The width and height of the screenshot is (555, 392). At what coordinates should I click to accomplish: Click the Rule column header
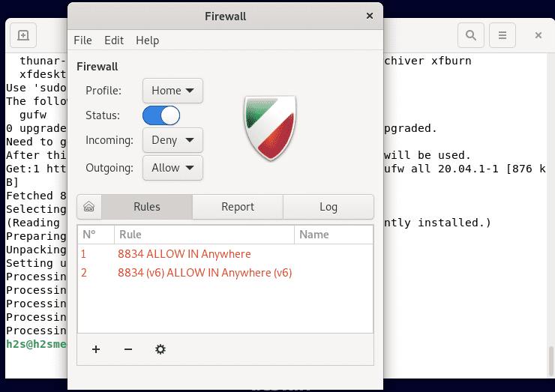pos(204,235)
